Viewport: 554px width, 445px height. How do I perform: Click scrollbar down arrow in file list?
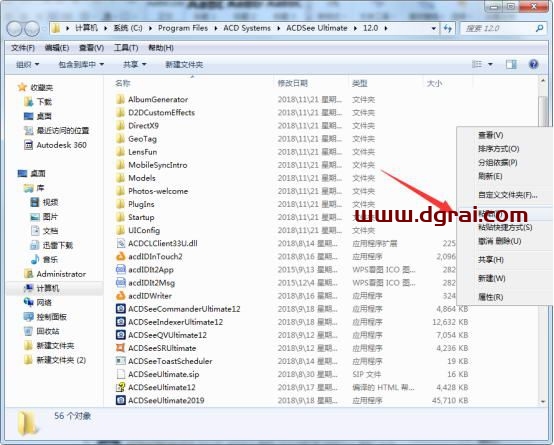(x=543, y=402)
